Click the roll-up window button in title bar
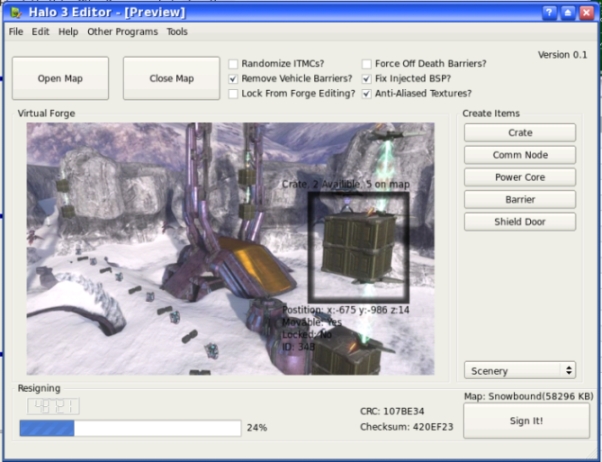The image size is (602, 462). (x=568, y=13)
